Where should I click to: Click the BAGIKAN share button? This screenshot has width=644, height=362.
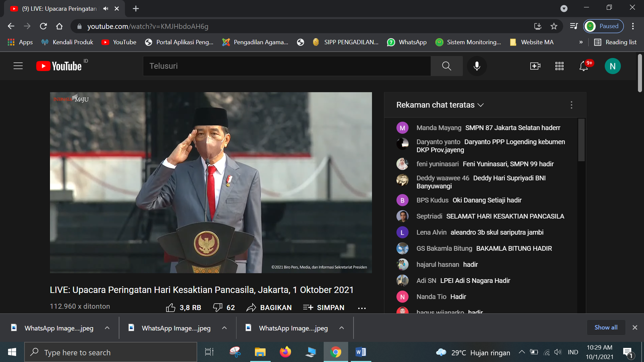point(269,307)
